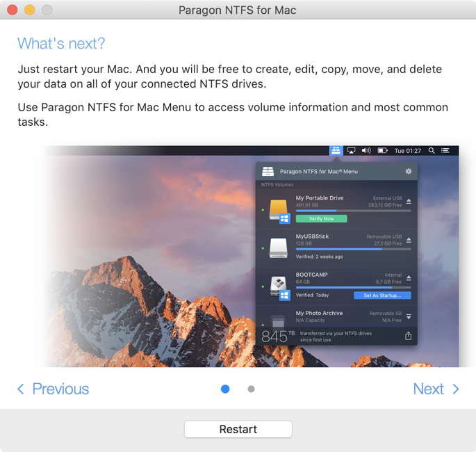476x452 pixels.
Task: Click the 'External USB' label
Action: point(388,198)
